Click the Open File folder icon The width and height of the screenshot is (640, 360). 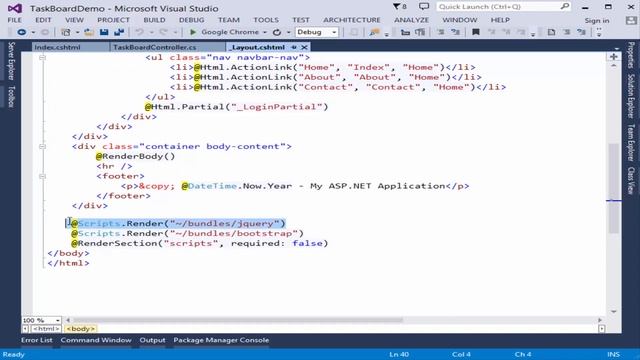click(x=89, y=32)
